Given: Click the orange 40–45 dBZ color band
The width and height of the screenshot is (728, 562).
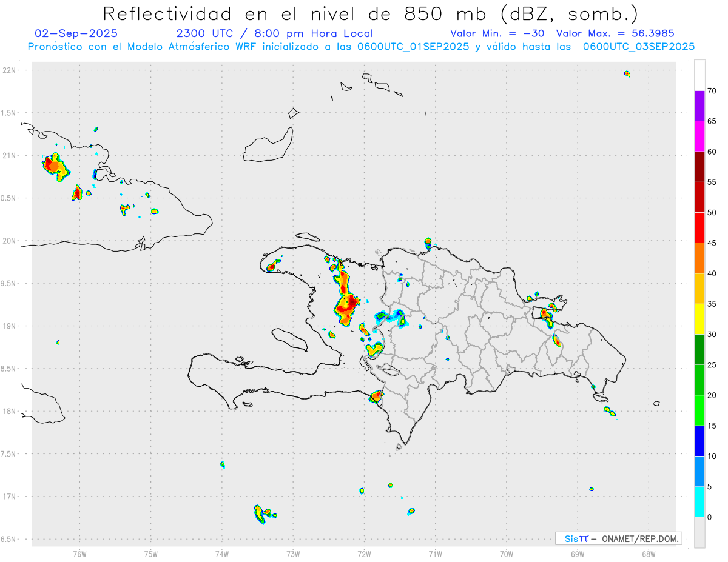Looking at the screenshot, I should click(x=699, y=258).
